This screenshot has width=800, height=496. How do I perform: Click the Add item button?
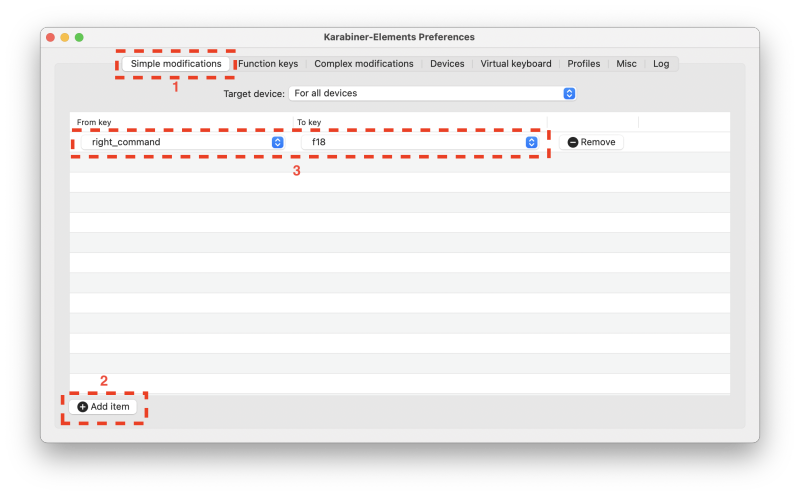click(x=103, y=407)
